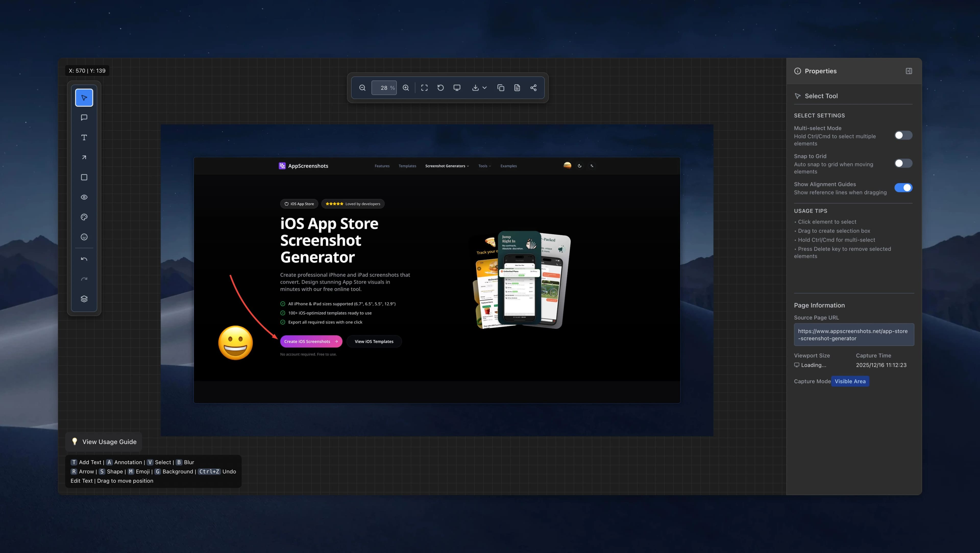Screen dimensions: 980x553
Task: Reset the view with the rotate icon
Action: [440, 88]
